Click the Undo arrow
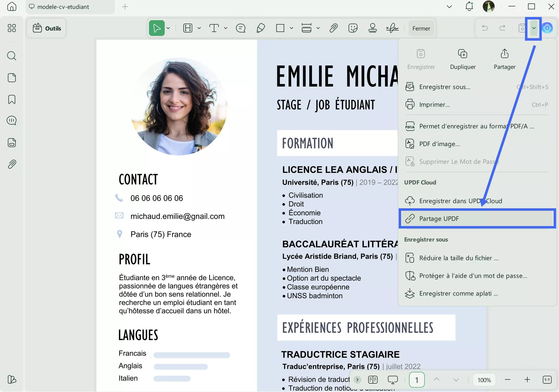 point(485,28)
